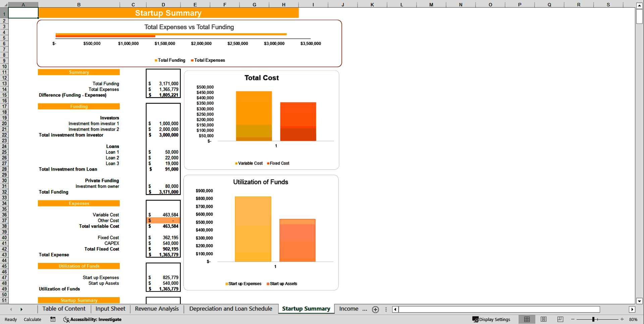Click the Zoom In plus icon

coord(622,319)
